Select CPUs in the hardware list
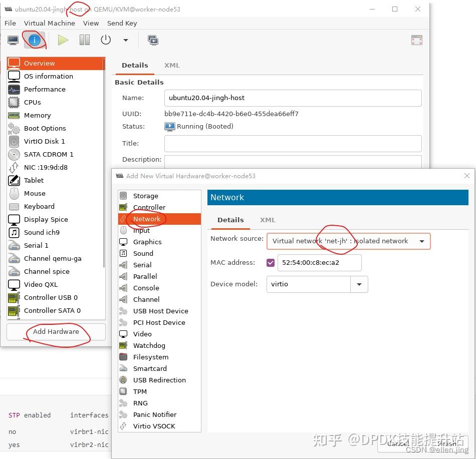Viewport: 476px width, 459px height. (x=55, y=103)
